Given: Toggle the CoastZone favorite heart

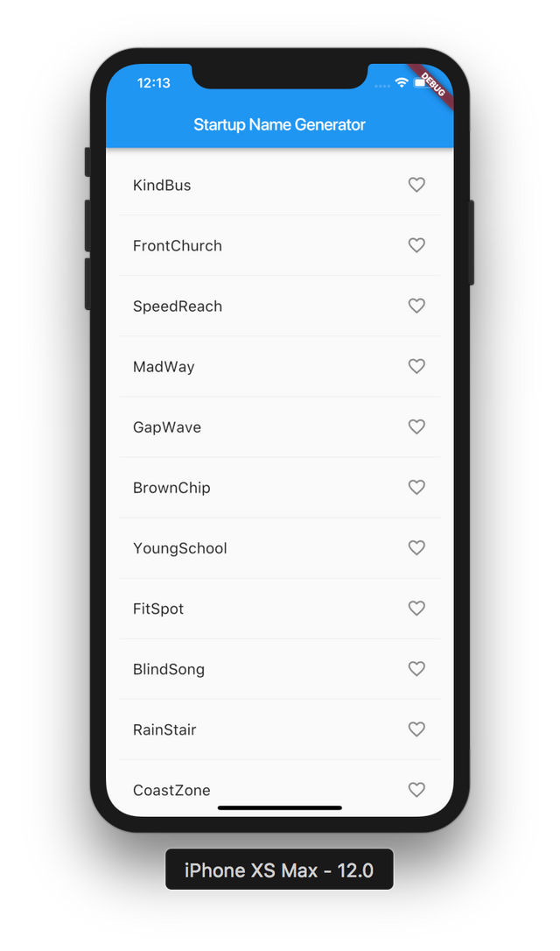Looking at the screenshot, I should 416,789.
